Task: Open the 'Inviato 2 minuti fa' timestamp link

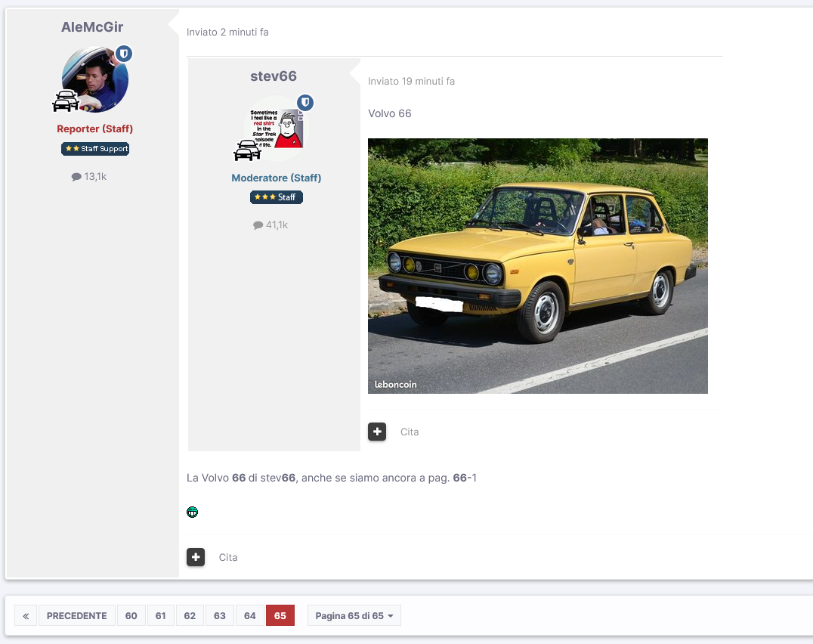Action: [227, 33]
